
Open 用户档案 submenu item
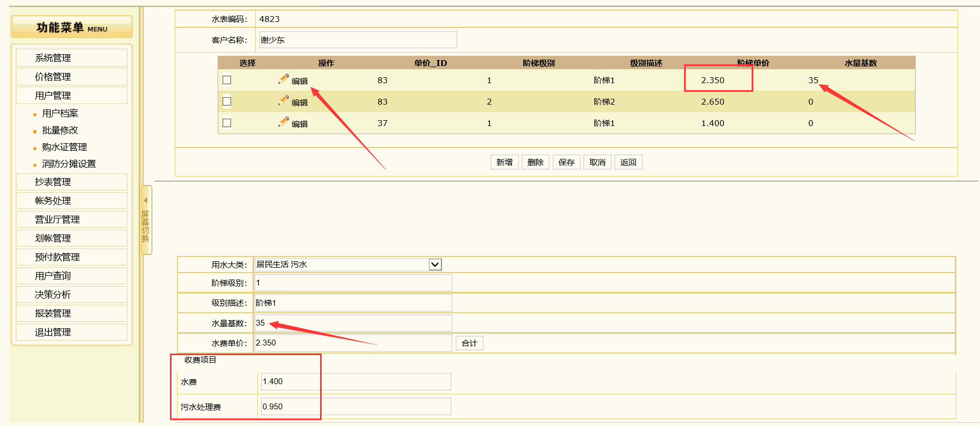click(x=60, y=114)
